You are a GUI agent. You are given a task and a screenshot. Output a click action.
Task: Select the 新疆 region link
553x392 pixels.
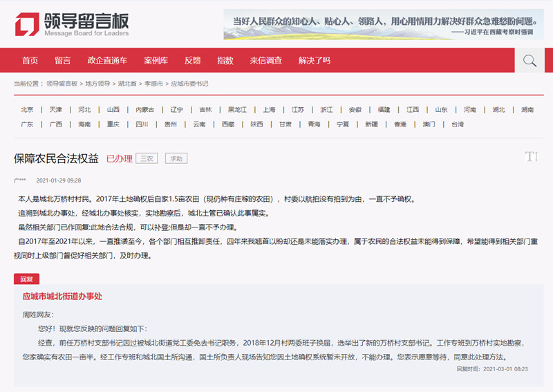pyautogui.click(x=371, y=124)
